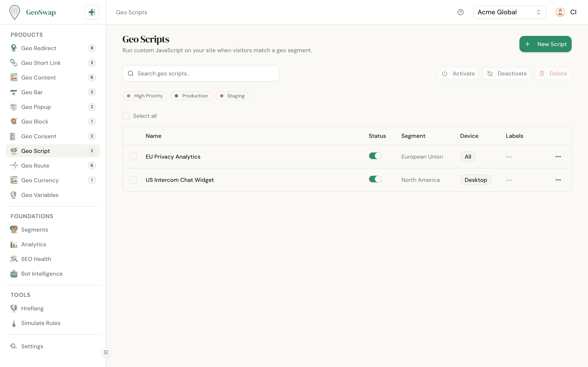The image size is (588, 367).
Task: Click the Geo Popup icon
Action: [14, 107]
